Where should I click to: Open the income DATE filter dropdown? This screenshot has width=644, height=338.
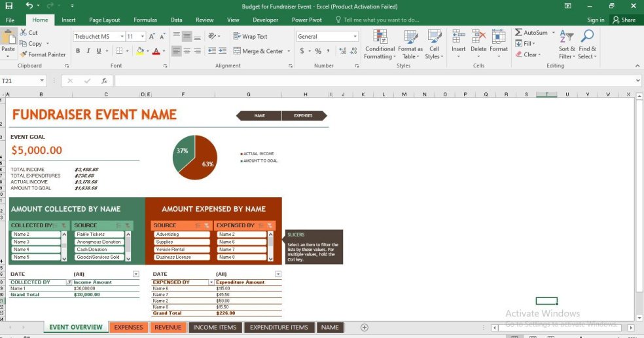(135, 274)
